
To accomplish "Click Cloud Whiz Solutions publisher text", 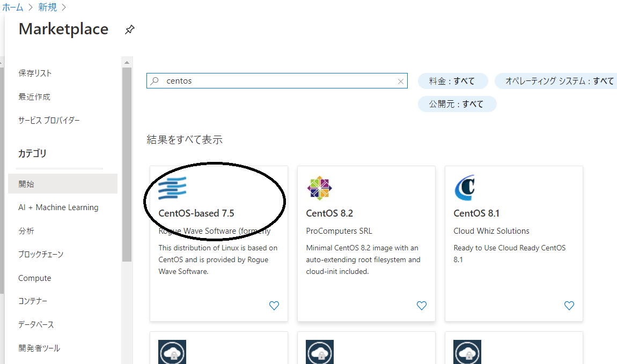I will [491, 231].
